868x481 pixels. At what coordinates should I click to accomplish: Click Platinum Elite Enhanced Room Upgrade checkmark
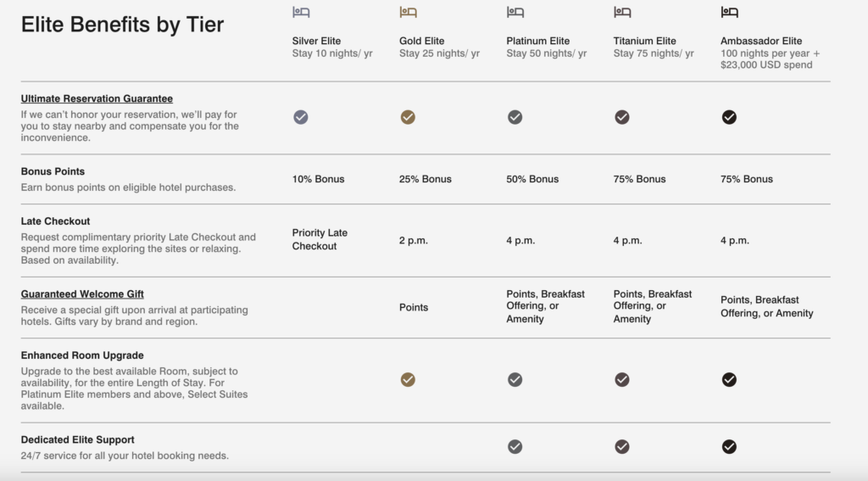(515, 379)
